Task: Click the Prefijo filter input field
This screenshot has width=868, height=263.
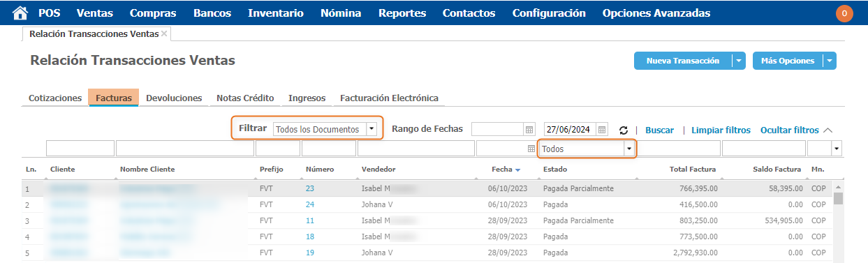Action: [278, 149]
